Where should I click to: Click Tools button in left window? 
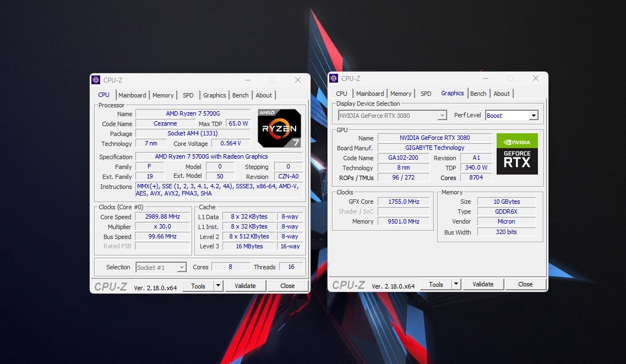pos(198,286)
